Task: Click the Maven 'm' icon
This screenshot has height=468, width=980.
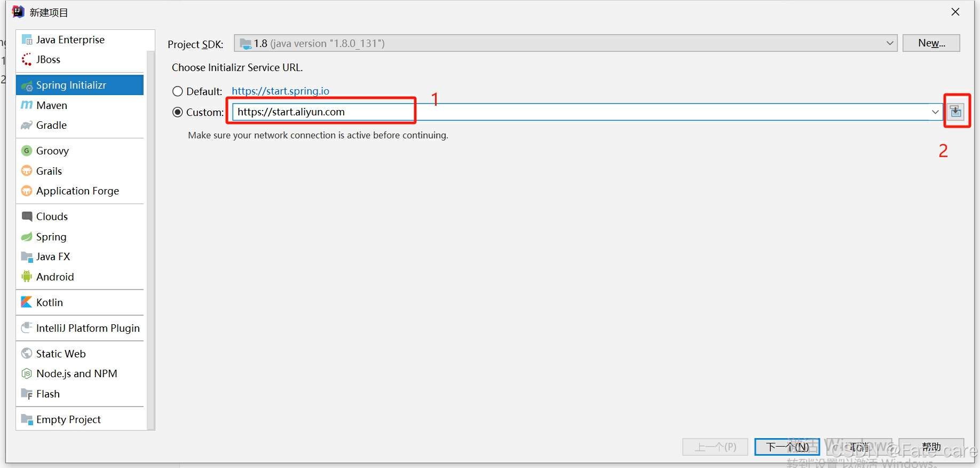Action: coord(27,105)
